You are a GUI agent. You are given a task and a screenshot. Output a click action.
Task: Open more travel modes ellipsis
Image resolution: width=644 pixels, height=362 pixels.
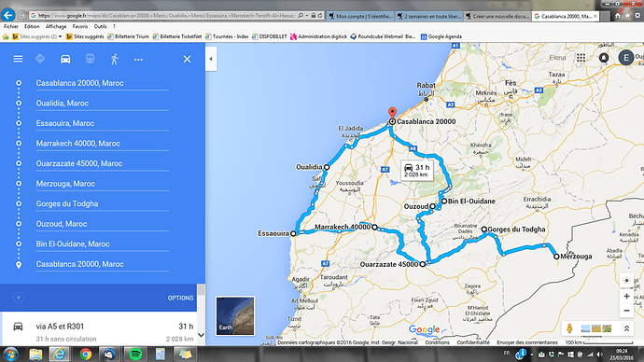click(138, 60)
